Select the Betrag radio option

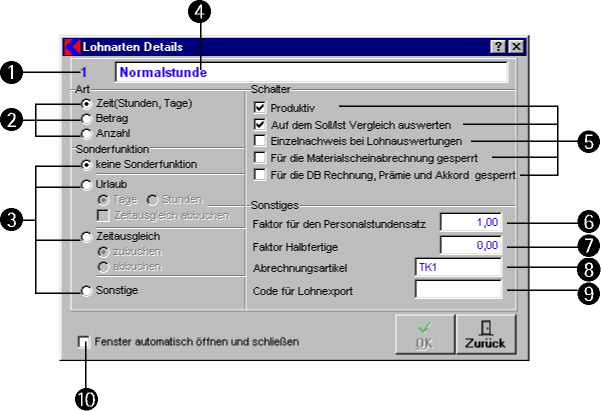point(88,118)
